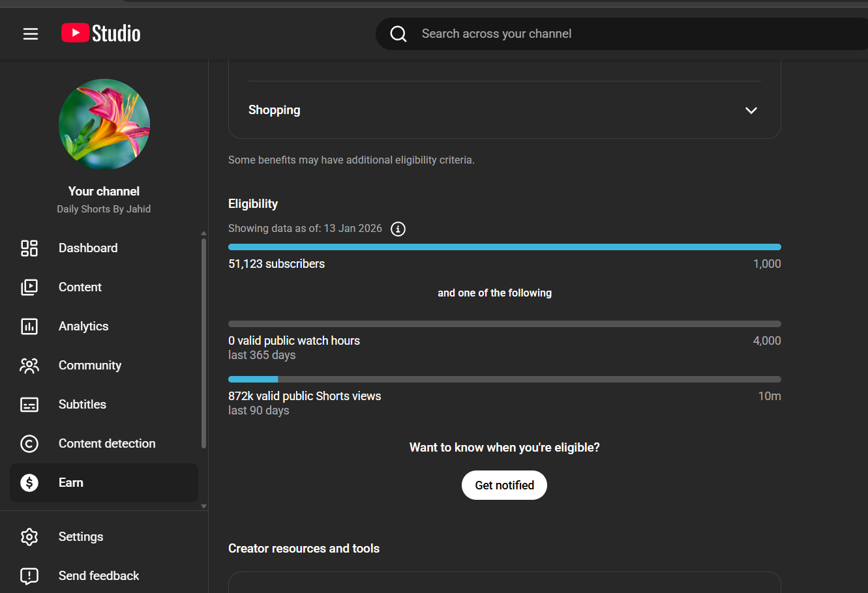The width and height of the screenshot is (868, 593).
Task: Expand the Shopping section chevron
Action: pyautogui.click(x=751, y=110)
